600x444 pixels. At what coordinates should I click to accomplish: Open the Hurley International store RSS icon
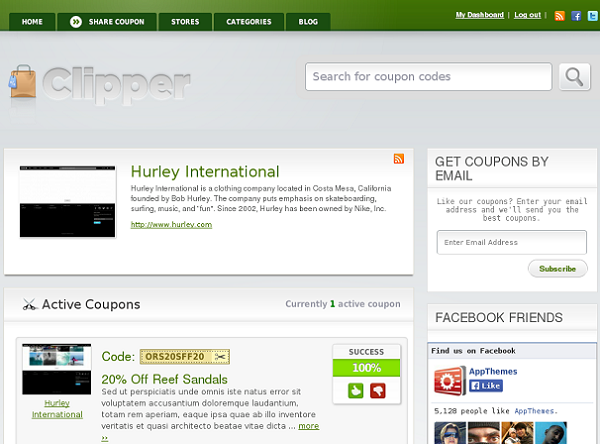pos(399,158)
